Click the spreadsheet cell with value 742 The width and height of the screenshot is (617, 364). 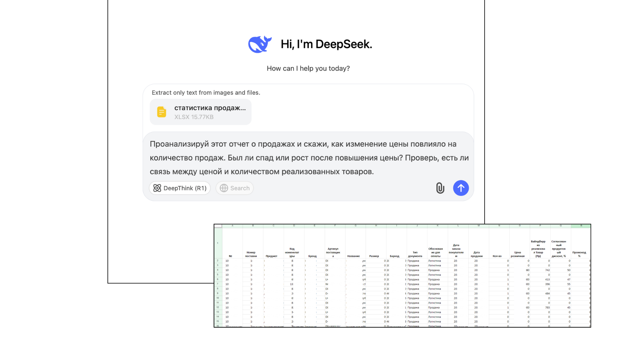pos(540,270)
